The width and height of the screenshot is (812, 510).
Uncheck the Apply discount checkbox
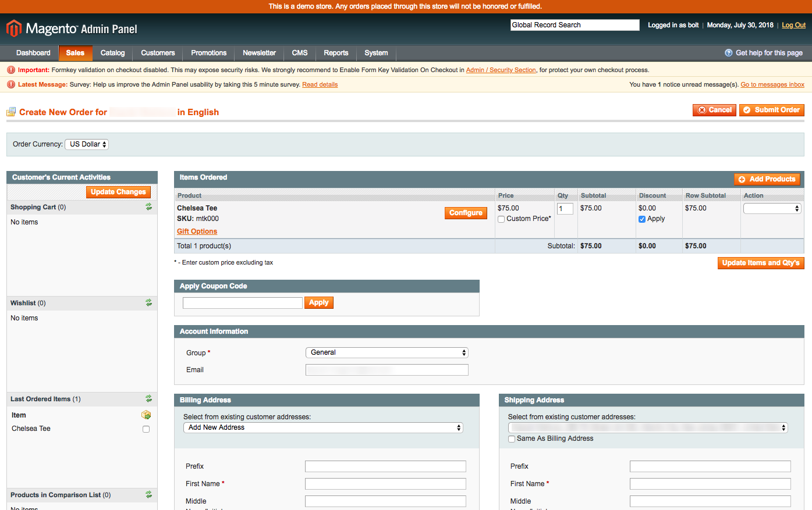click(x=642, y=219)
